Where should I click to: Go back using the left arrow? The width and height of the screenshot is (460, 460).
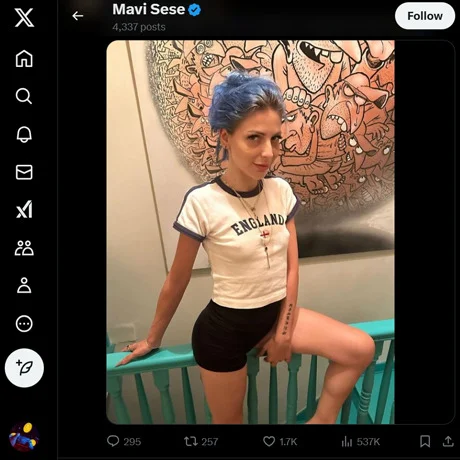(78, 16)
